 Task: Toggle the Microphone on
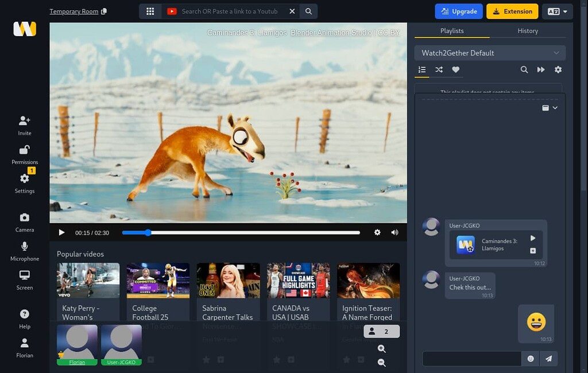click(x=24, y=251)
